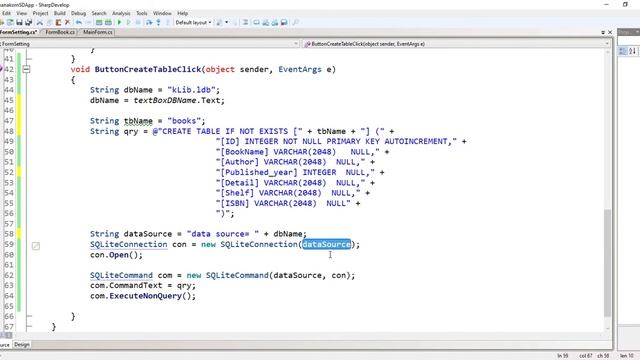The width and height of the screenshot is (640, 360).
Task: Click the [Published_year] column line
Action: [x=300, y=172]
